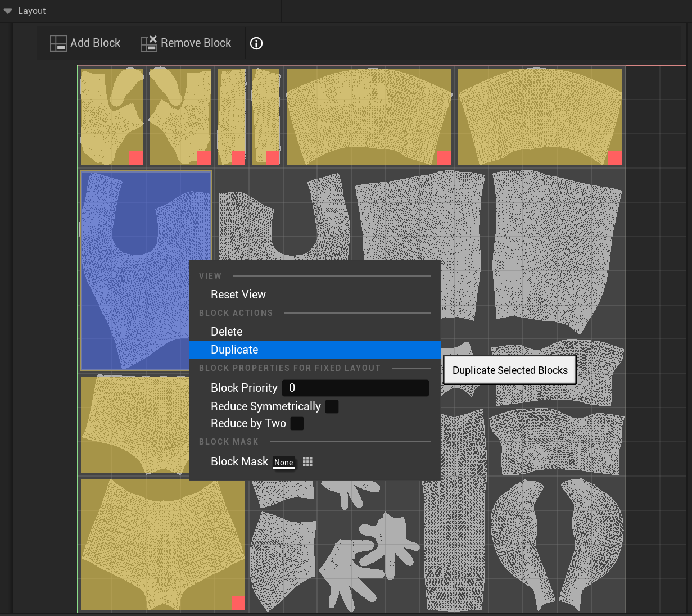Open the layout info icon

click(x=256, y=43)
